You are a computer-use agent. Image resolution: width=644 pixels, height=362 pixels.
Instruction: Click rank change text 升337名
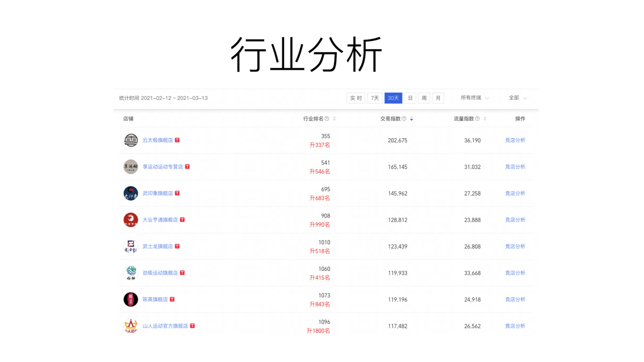(320, 145)
